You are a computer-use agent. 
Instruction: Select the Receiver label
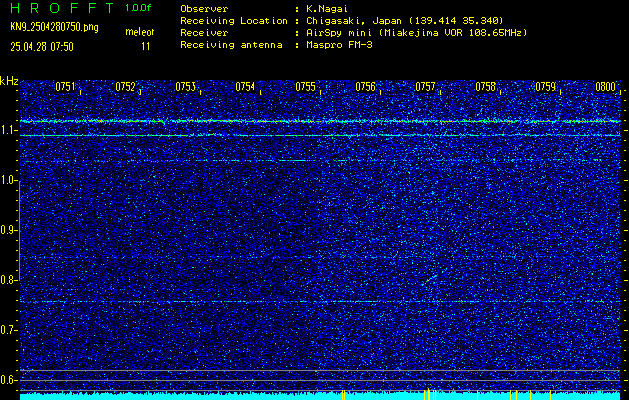(204, 33)
